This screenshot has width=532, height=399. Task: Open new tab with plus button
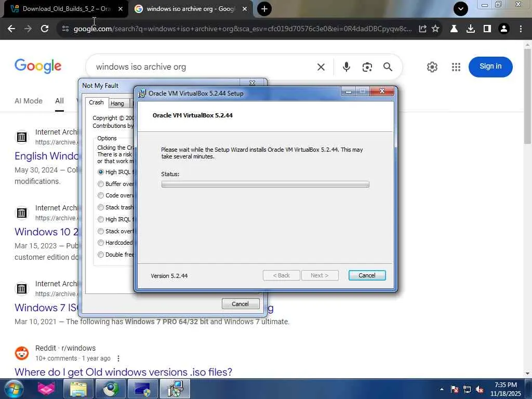point(264,9)
